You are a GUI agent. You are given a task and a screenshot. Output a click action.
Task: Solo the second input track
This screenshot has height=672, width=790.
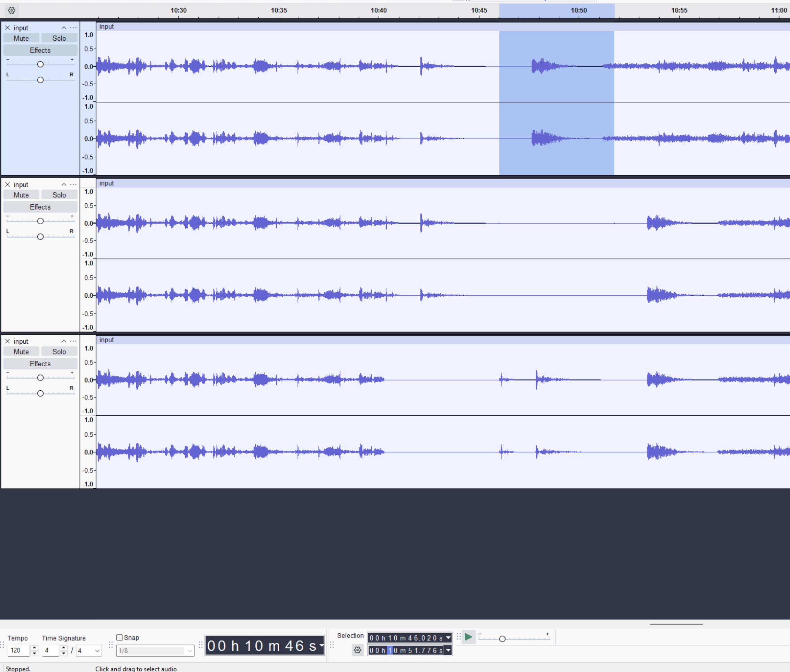pos(59,195)
